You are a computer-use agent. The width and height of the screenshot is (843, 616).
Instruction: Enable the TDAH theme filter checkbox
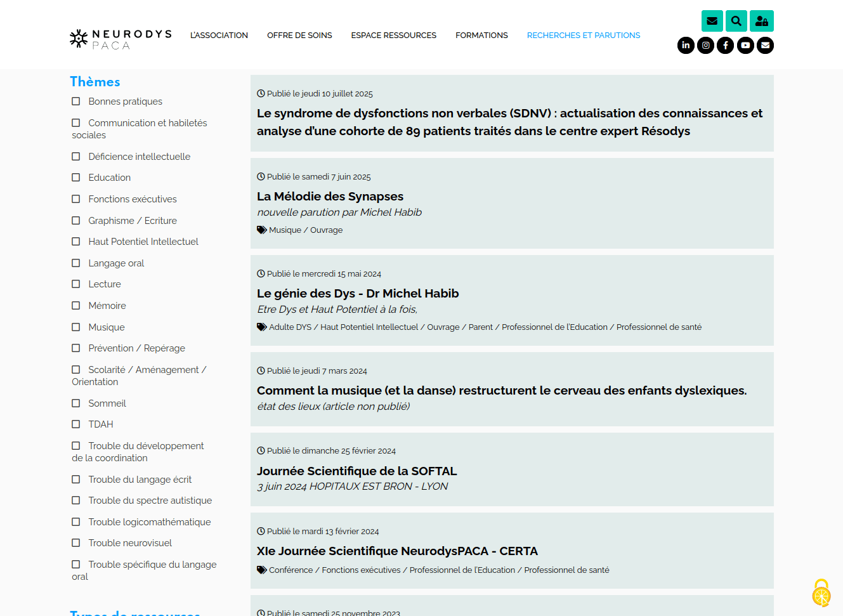[x=76, y=424]
